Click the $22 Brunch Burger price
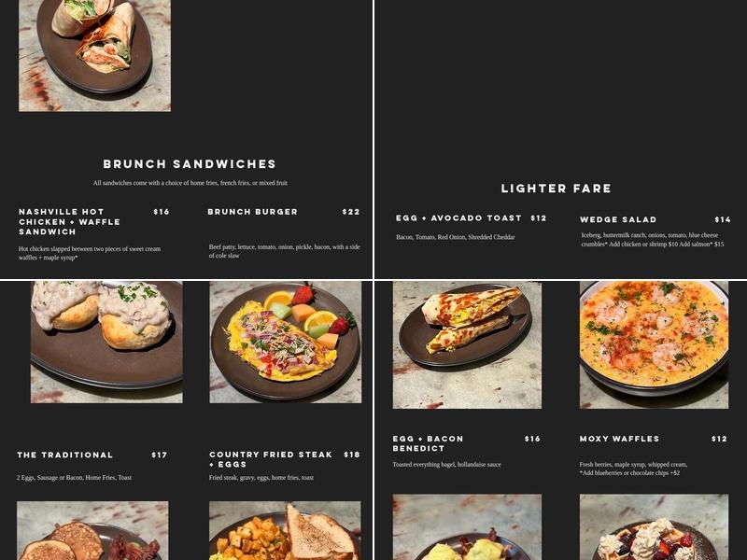This screenshot has width=747, height=560. pos(351,212)
